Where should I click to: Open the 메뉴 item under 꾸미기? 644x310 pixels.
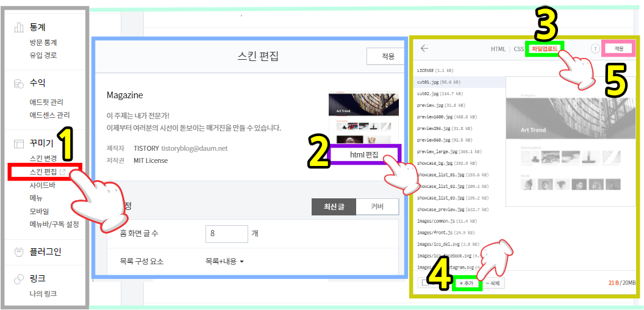click(x=36, y=198)
